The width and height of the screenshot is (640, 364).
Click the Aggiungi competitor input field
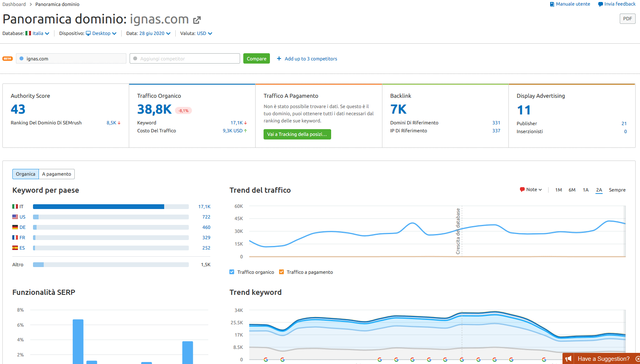point(185,58)
